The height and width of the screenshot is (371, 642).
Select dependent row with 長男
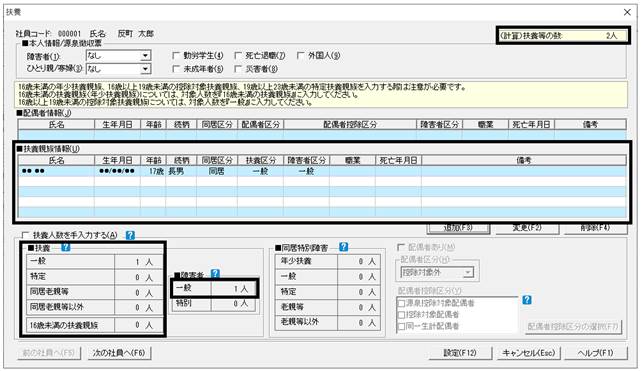(x=322, y=171)
